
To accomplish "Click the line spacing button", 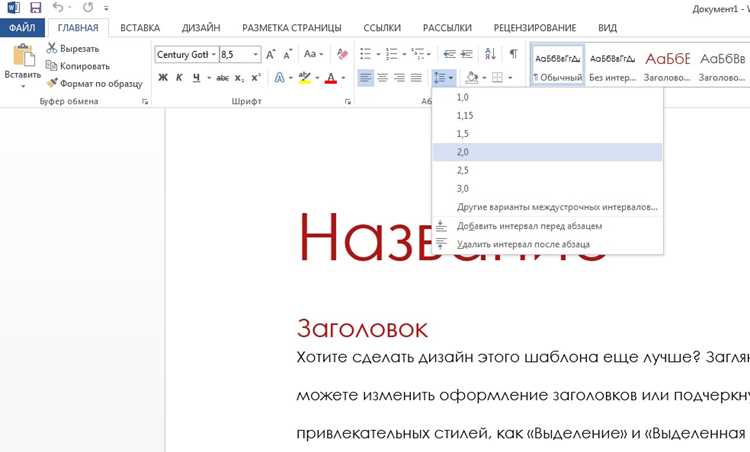I will pos(443,77).
